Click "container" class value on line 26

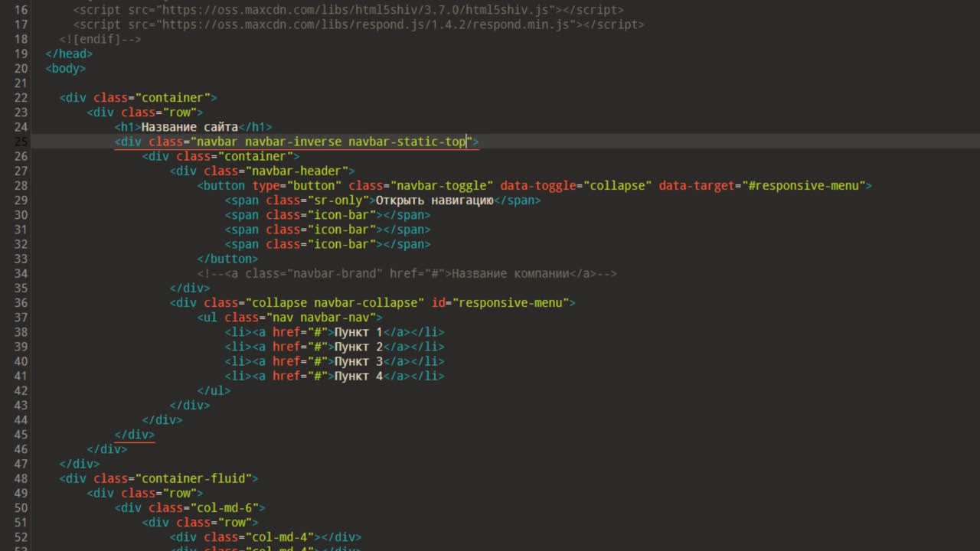[x=255, y=156]
